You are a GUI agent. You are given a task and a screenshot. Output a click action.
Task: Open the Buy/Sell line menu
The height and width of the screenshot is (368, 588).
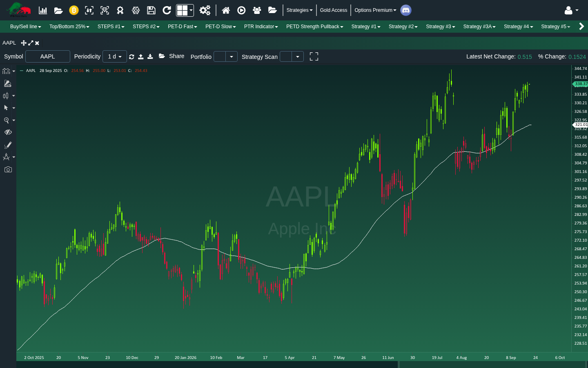[x=26, y=27]
